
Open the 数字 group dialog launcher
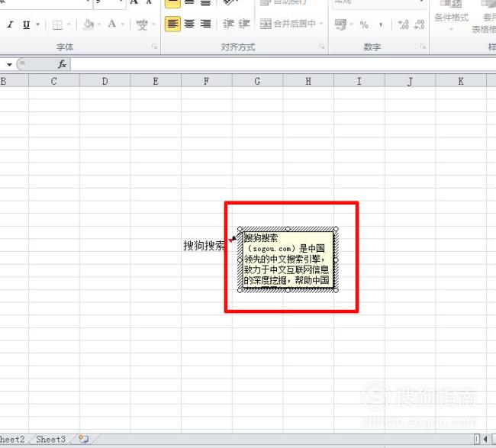(x=423, y=47)
